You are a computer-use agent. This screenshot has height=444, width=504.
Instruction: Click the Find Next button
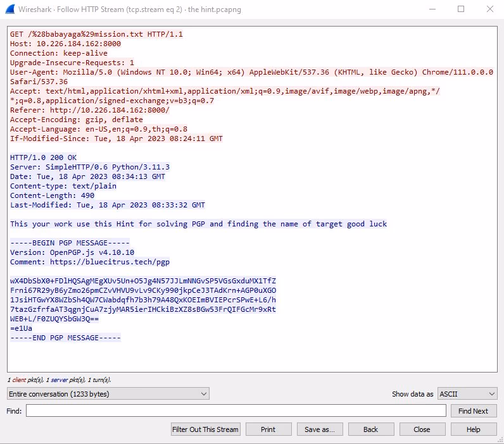(x=474, y=410)
